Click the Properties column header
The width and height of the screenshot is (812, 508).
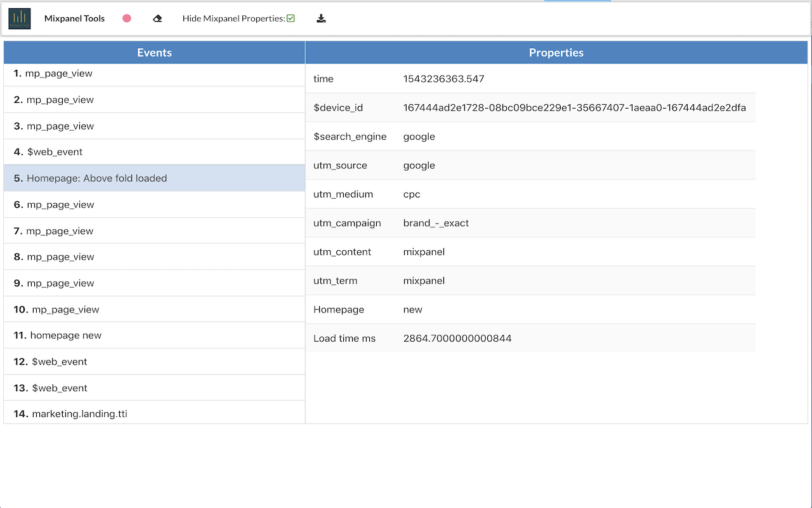pos(556,53)
